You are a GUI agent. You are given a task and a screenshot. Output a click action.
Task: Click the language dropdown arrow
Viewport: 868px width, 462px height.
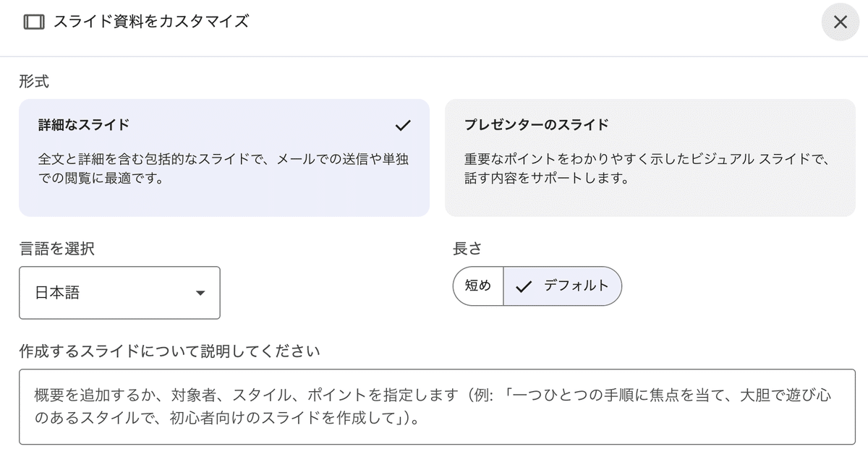coord(200,293)
